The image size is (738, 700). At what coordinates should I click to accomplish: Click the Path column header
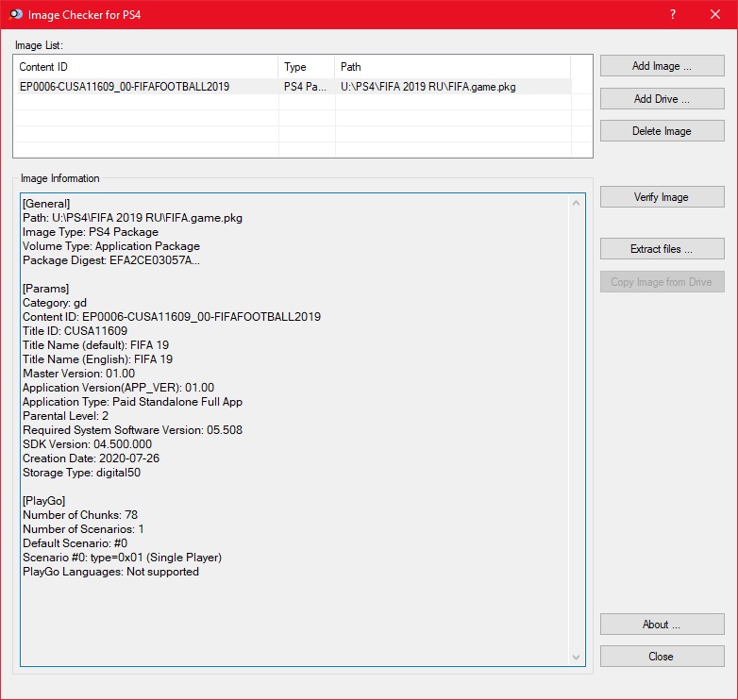coord(453,67)
